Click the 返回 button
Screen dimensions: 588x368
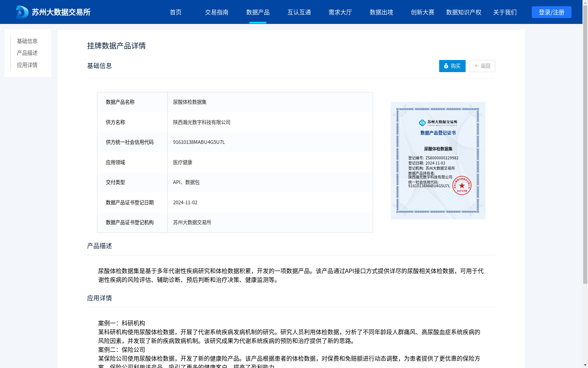tap(482, 66)
